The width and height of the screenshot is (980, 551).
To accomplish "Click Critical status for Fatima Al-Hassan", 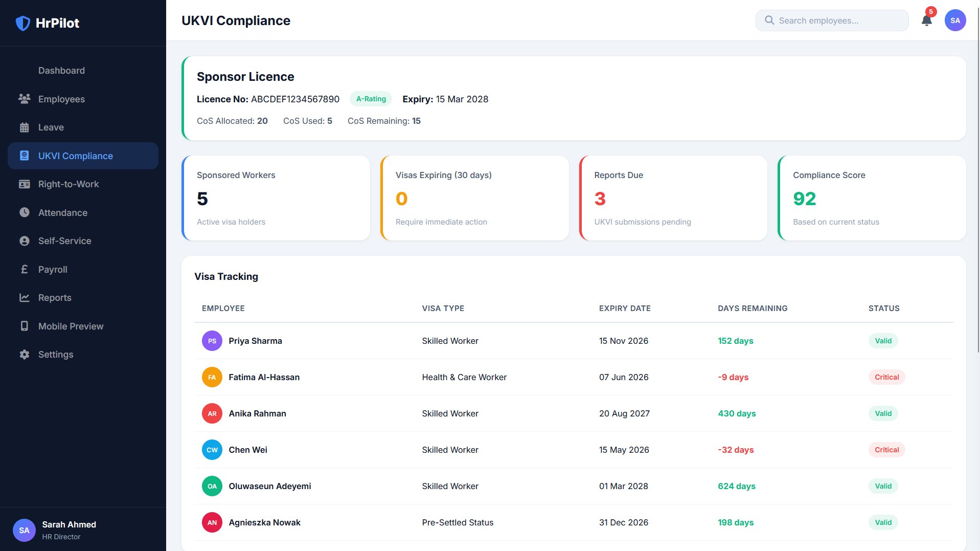I will (x=886, y=377).
